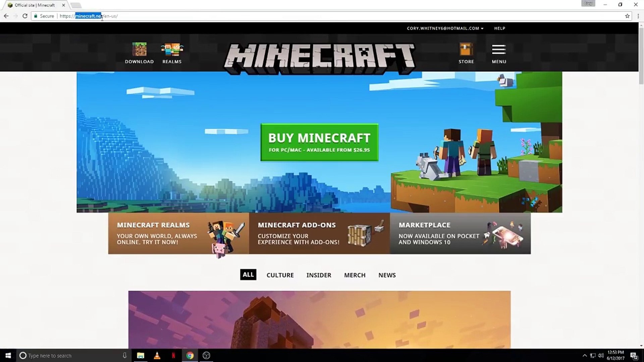This screenshot has height=362, width=644.
Task: Open Netflix app from taskbar
Action: click(173, 355)
